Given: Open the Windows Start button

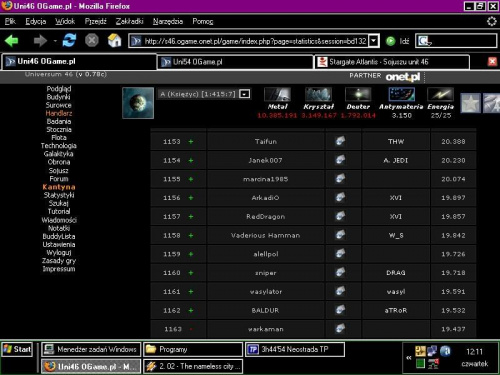Looking at the screenshot, I should coord(17,349).
